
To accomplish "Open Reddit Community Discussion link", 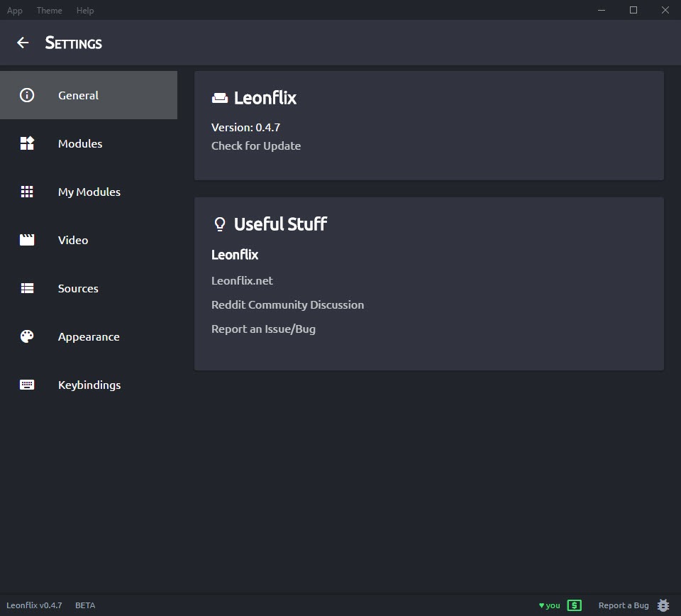I will click(287, 305).
